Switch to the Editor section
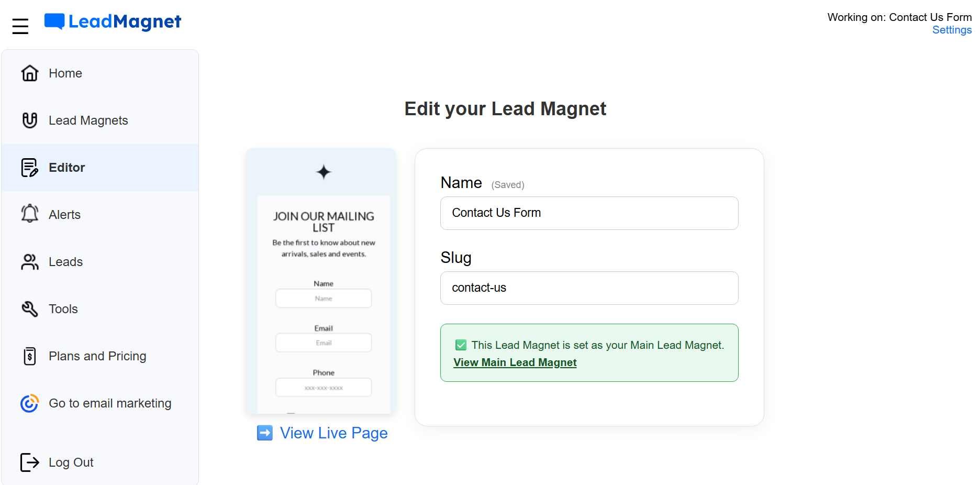 coord(66,167)
